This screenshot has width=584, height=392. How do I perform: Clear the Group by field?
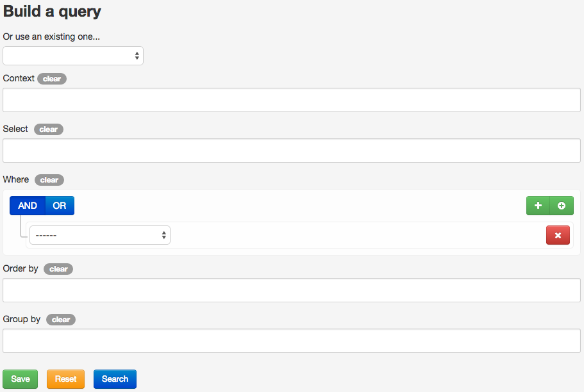click(x=61, y=320)
